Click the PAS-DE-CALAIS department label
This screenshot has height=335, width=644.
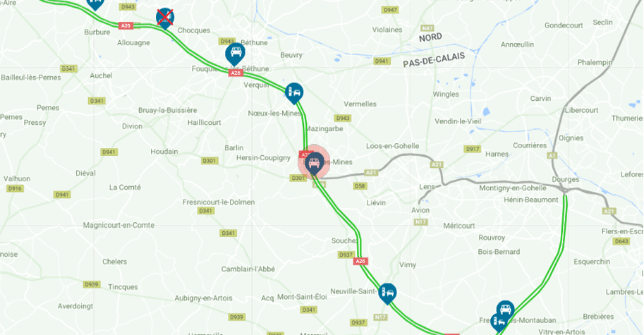tap(434, 60)
